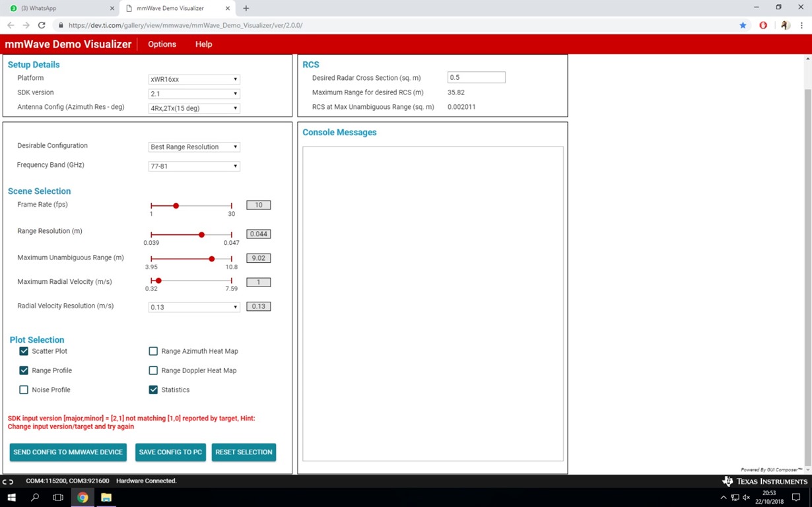Open the browser profile avatar
The image size is (812, 507).
point(785,25)
